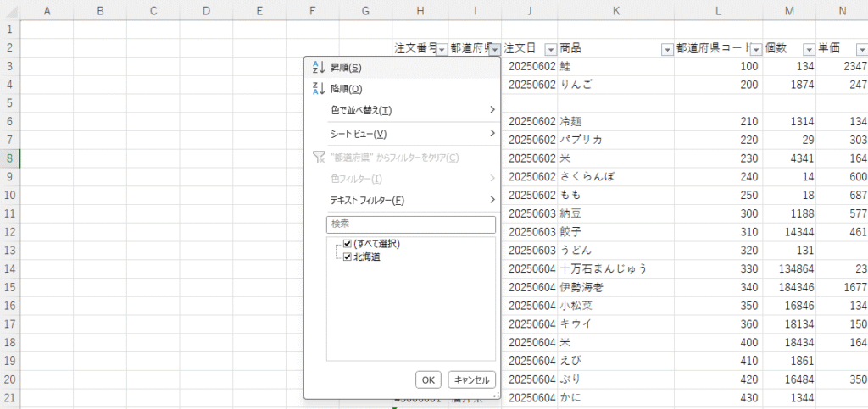Click the resize grip of the filter popup

pos(495,394)
